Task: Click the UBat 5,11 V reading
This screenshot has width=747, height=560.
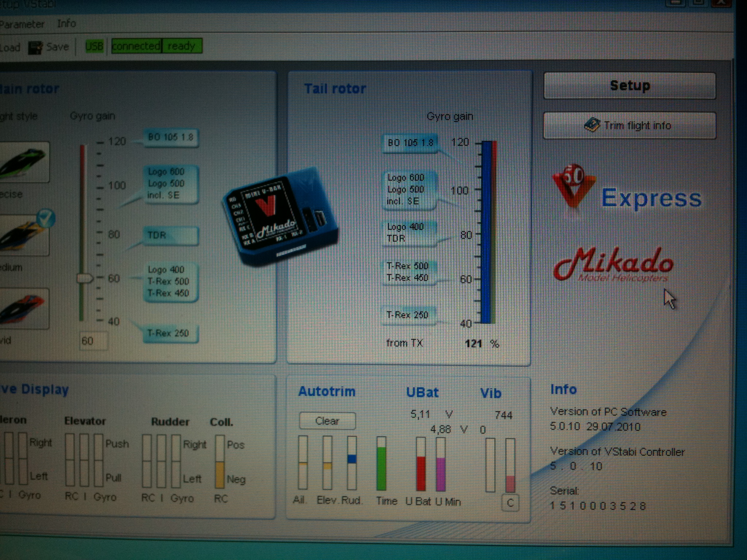Action: (431, 414)
